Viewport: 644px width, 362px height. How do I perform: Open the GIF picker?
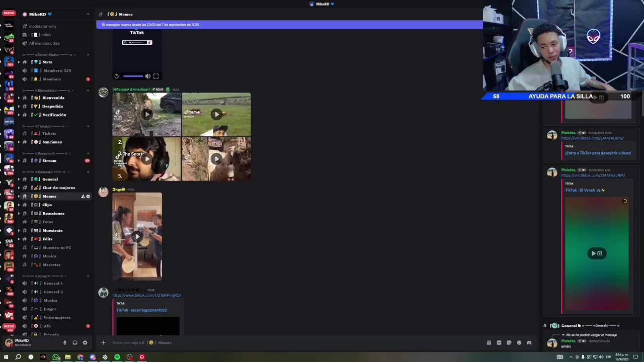(499, 343)
